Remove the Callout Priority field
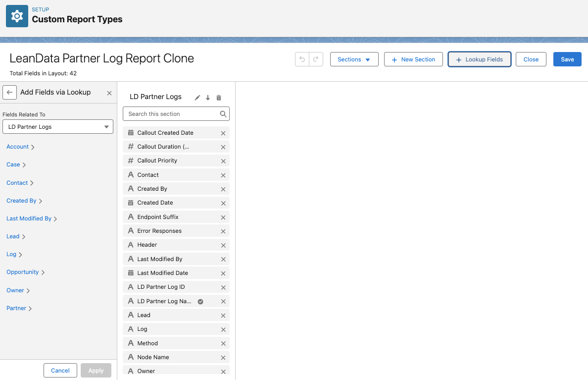The width and height of the screenshot is (588, 380). coord(223,161)
